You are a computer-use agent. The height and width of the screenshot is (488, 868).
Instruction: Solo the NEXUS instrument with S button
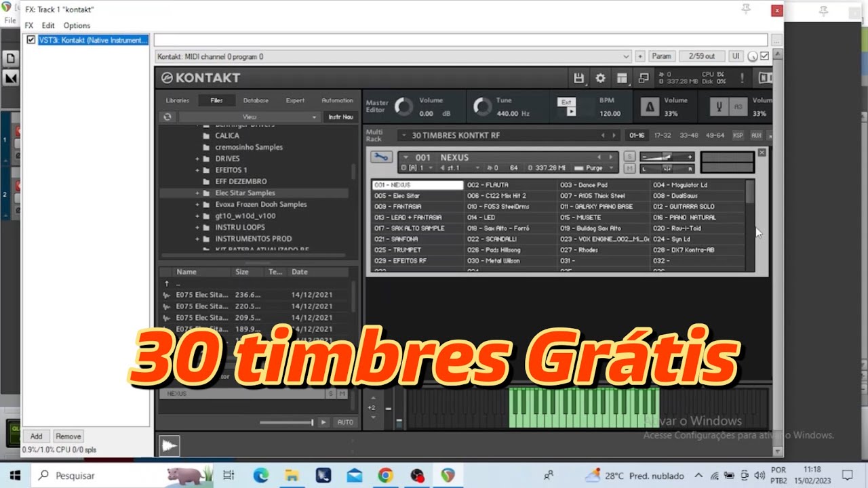[x=629, y=157]
